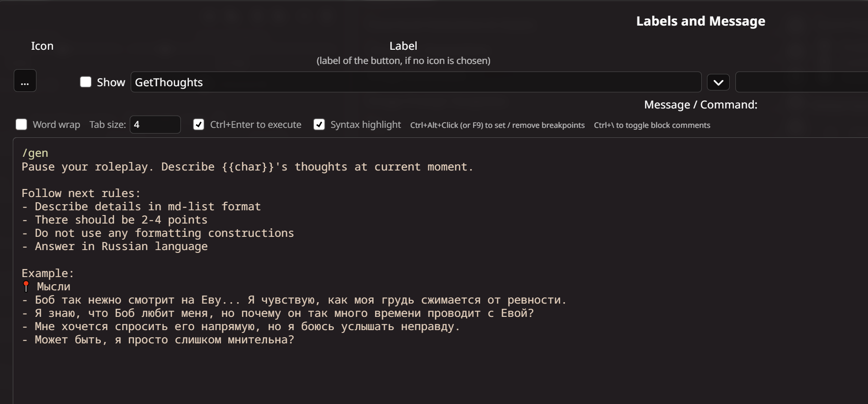Click the red pin emoji in the message
The height and width of the screenshot is (404, 868).
click(x=26, y=287)
